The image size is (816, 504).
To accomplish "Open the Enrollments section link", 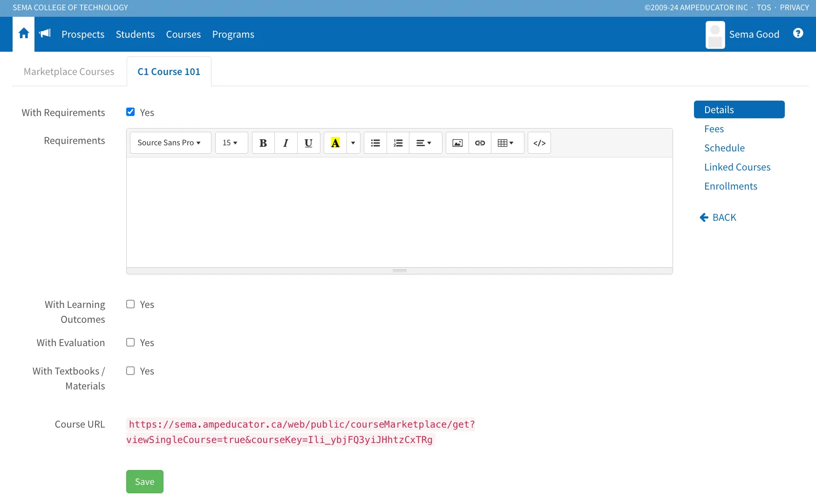I will [x=731, y=186].
